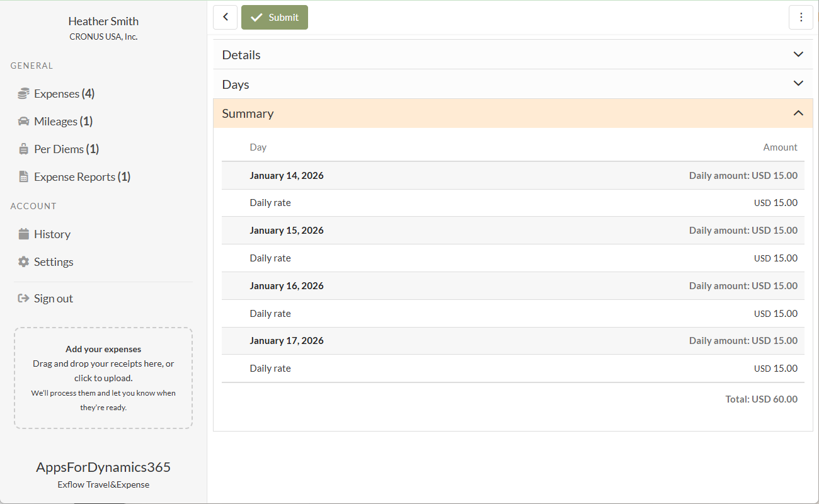Click the Settings gear icon
The height and width of the screenshot is (504, 819).
click(x=24, y=262)
